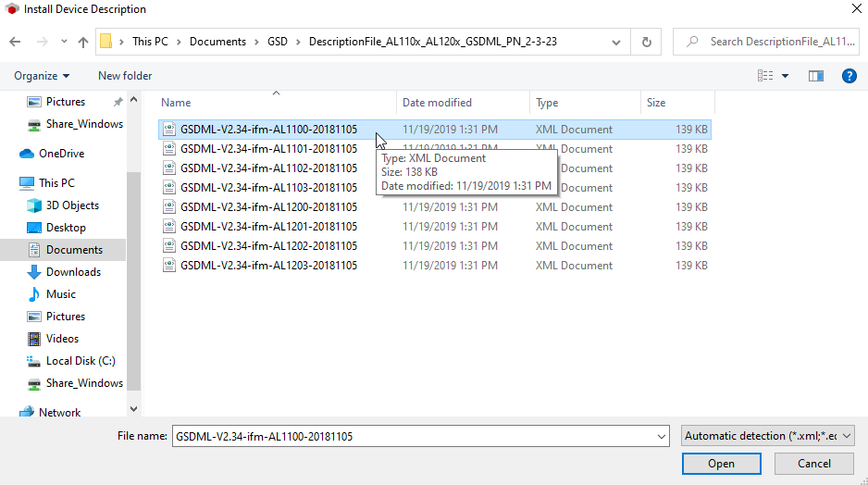
Task: Open the Organize menu
Action: click(x=42, y=76)
